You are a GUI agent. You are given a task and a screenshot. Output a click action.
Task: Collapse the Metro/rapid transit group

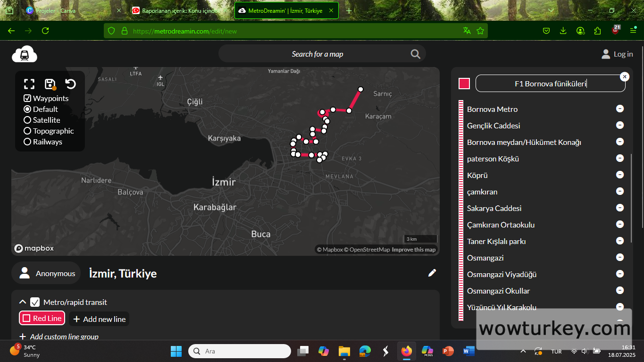[22, 302]
